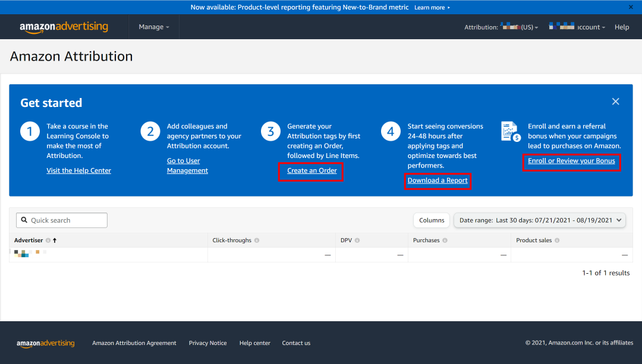Click the Click-throughs info icon

click(x=257, y=240)
